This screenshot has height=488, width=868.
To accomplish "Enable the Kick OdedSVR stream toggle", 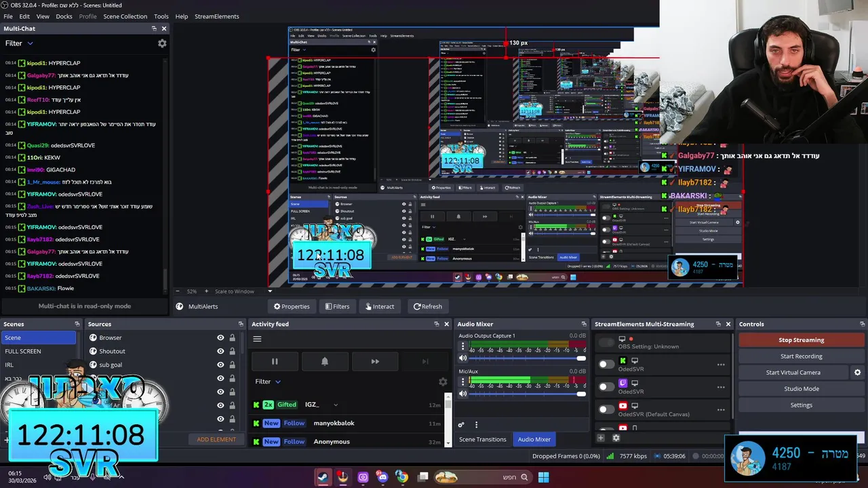I will click(x=606, y=365).
